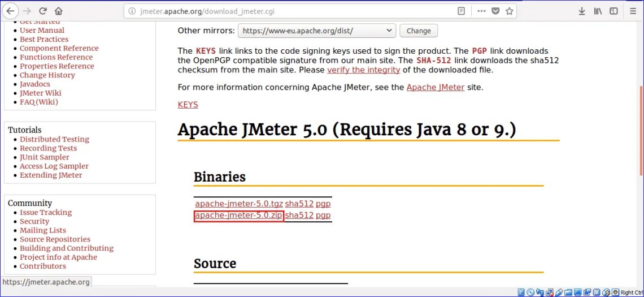Open the KEYS link

[x=188, y=105]
